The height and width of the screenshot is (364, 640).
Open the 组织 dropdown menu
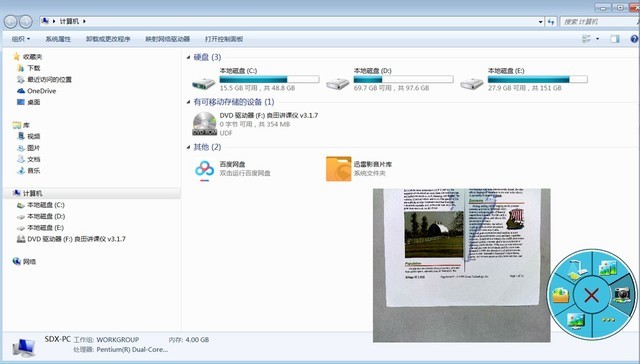pyautogui.click(x=21, y=39)
